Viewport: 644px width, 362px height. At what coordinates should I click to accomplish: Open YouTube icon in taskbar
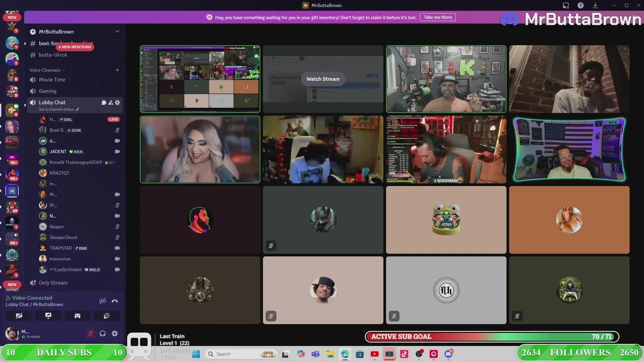[x=374, y=354]
